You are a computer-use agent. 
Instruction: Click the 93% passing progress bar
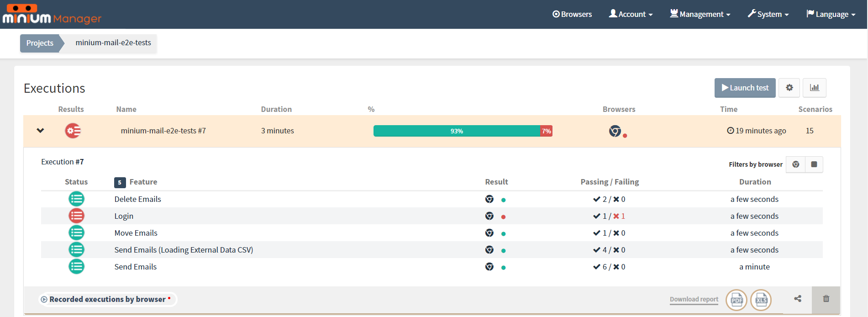pos(457,131)
